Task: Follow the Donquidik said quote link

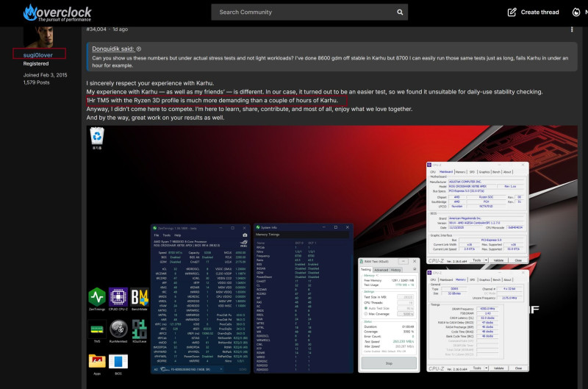Action: pyautogui.click(x=113, y=49)
